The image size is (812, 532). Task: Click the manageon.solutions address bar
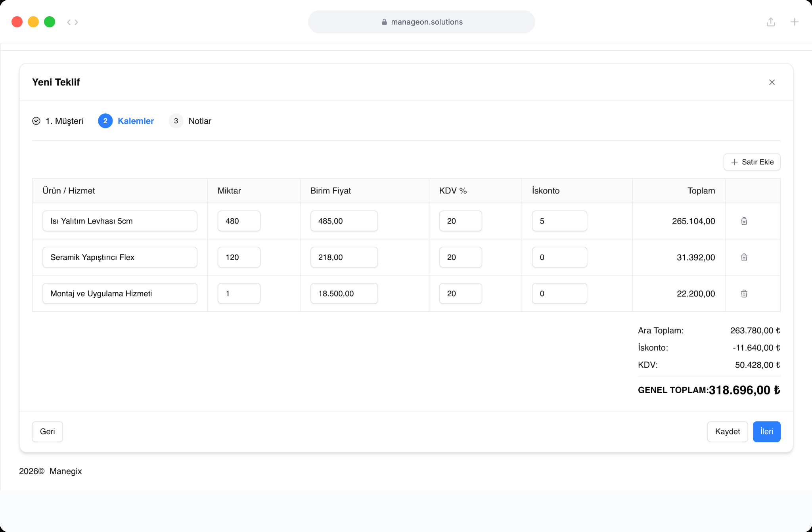pos(421,22)
